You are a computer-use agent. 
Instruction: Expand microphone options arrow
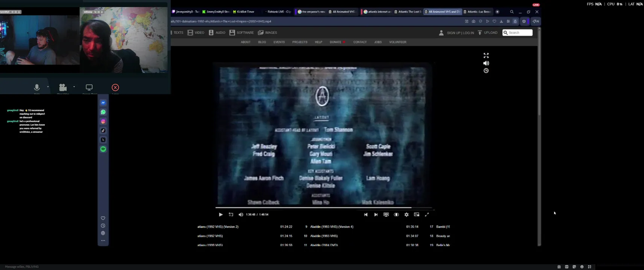click(48, 87)
